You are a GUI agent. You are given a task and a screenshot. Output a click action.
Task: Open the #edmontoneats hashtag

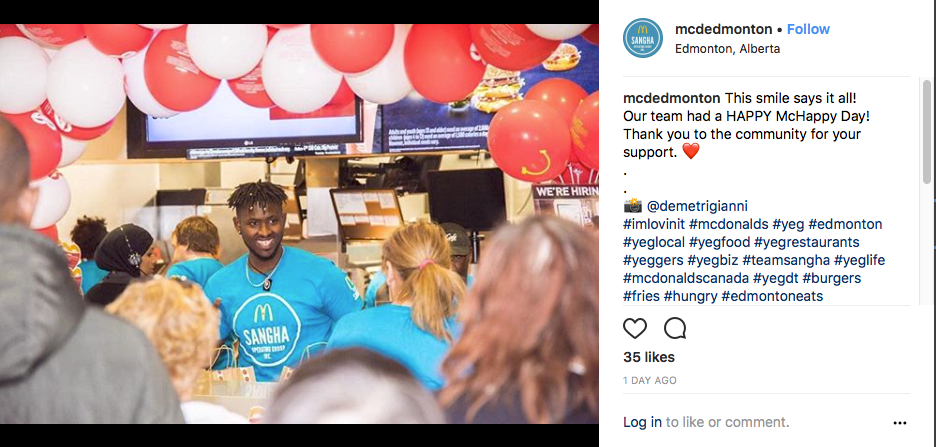tap(772, 296)
